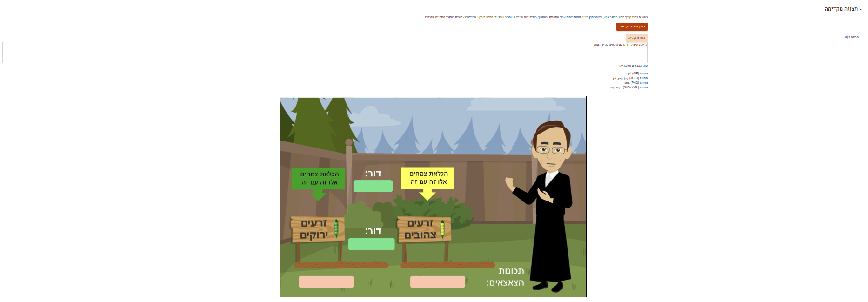Open the בחירת קובץ file chooser

coord(636,38)
